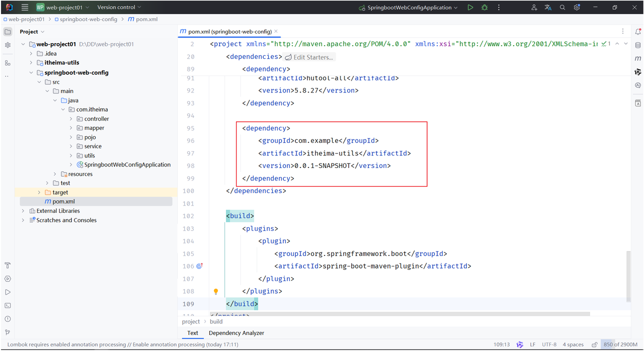Click the yellow light bulb on line 108
The height and width of the screenshot is (351, 644).
216,292
